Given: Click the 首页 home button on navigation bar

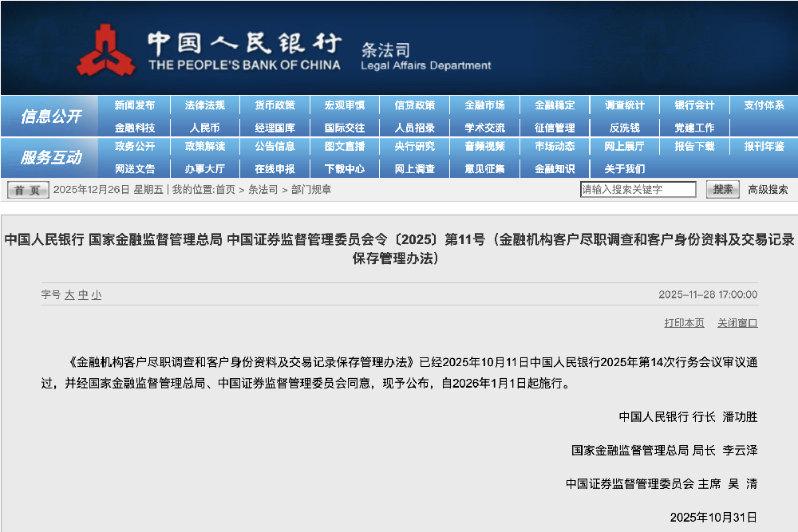Looking at the screenshot, I should (x=26, y=190).
